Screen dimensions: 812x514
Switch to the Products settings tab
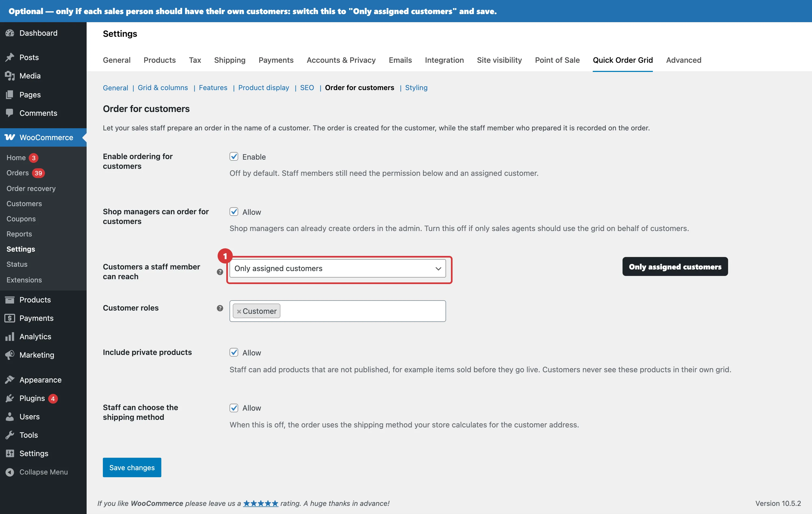pyautogui.click(x=159, y=60)
